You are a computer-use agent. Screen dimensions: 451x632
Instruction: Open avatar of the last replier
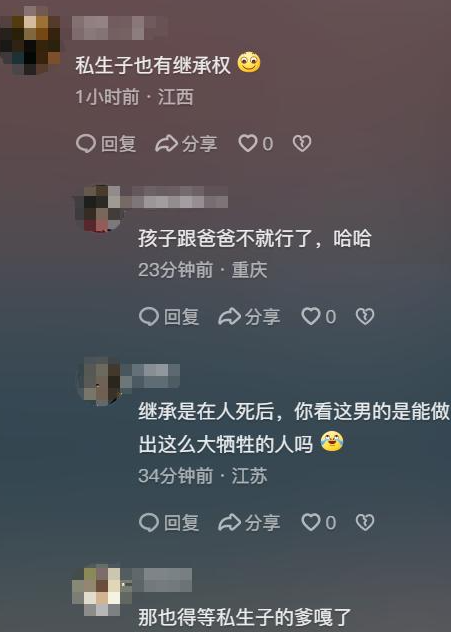(x=98, y=591)
